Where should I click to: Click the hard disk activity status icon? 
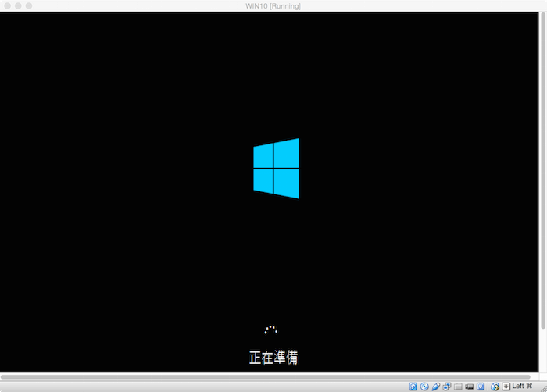coord(413,387)
